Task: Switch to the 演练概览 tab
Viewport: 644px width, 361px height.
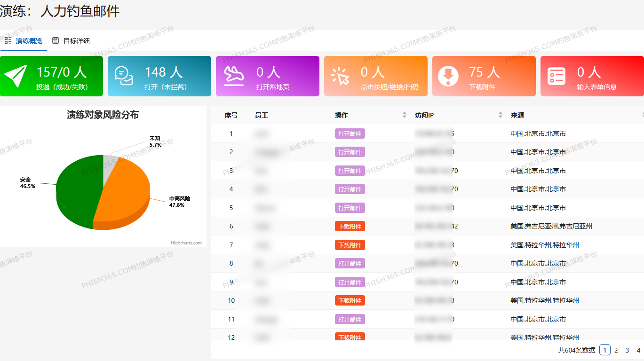Action: click(29, 41)
